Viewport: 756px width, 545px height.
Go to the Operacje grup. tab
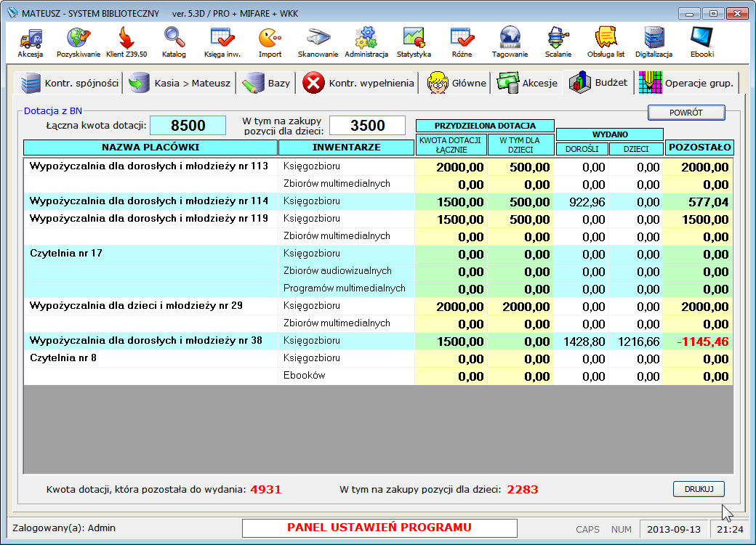click(688, 83)
